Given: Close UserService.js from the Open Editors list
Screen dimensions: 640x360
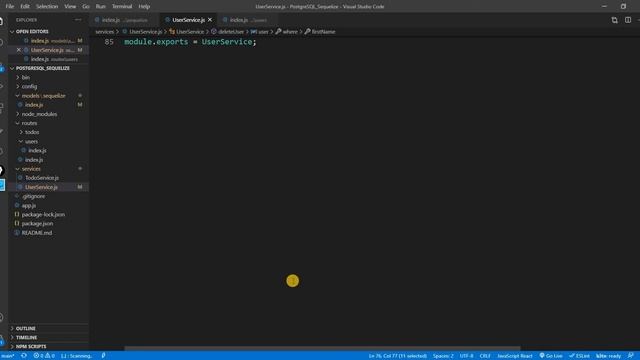Looking at the screenshot, I should click(18, 50).
